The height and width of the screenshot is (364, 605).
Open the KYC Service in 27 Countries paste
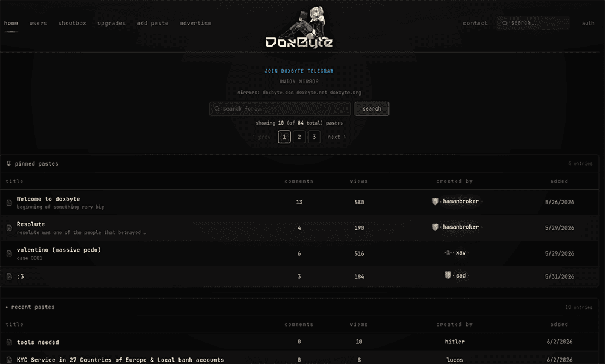(120, 360)
